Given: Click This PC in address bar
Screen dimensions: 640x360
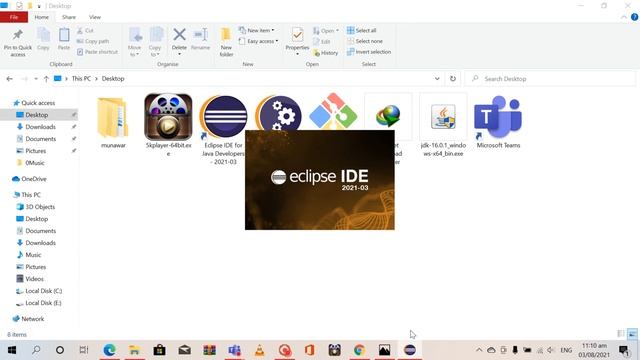Looking at the screenshot, I should pyautogui.click(x=81, y=78).
